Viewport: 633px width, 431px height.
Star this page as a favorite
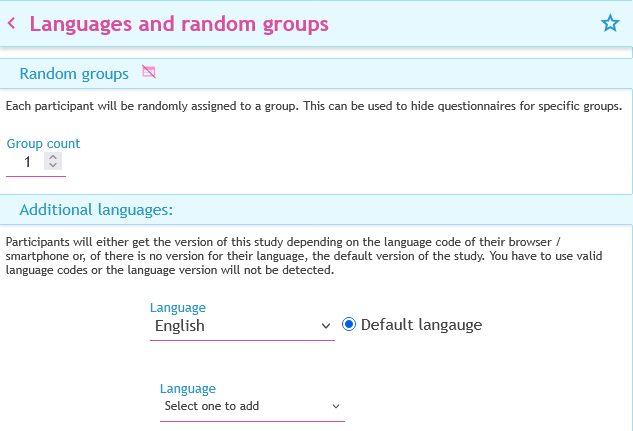610,23
